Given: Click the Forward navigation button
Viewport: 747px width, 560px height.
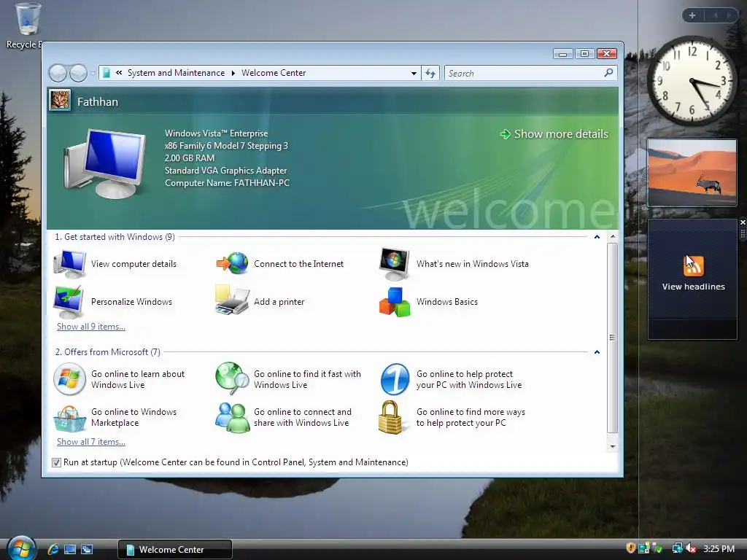Looking at the screenshot, I should [x=78, y=73].
